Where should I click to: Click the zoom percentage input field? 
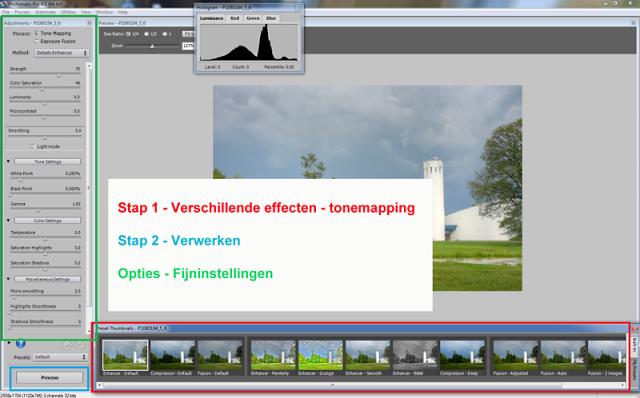[x=187, y=46]
